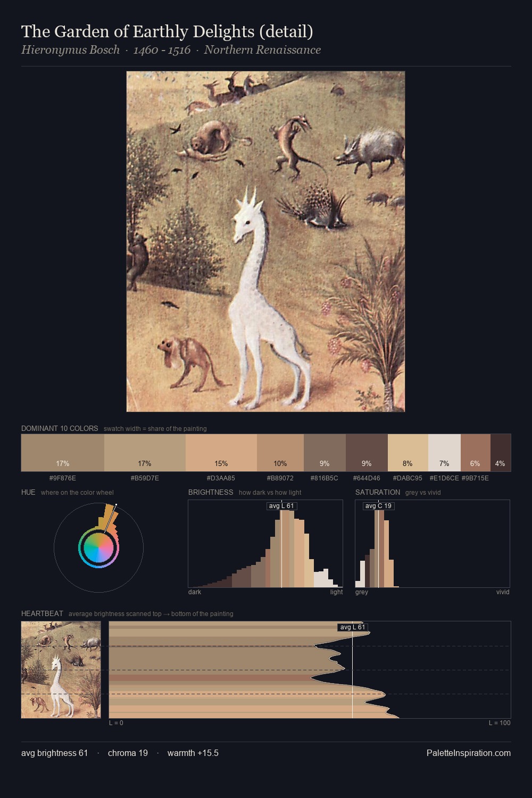Click the hex code '#9F876E' label
532x798 pixels.
click(63, 478)
